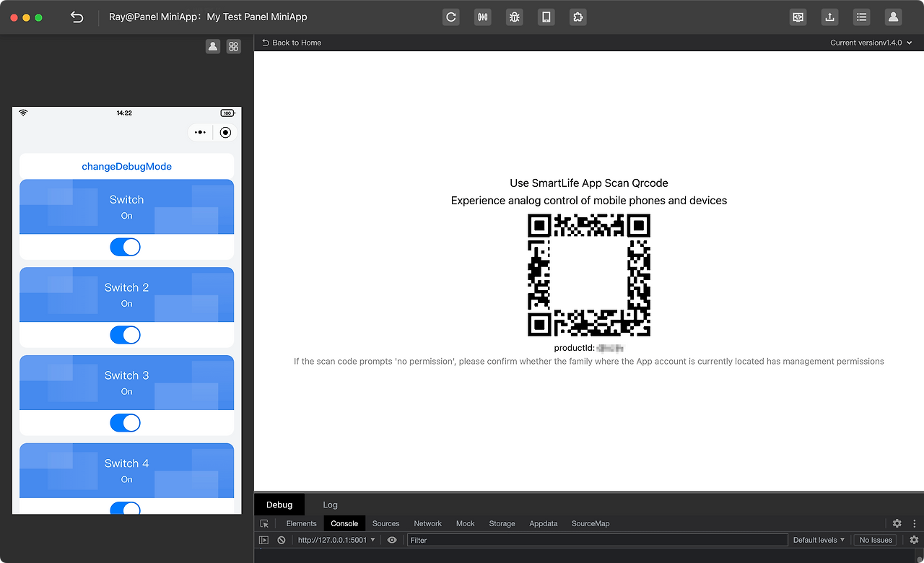This screenshot has height=563, width=924.
Task: Click the grid layout icon above the simulator
Action: 233,46
